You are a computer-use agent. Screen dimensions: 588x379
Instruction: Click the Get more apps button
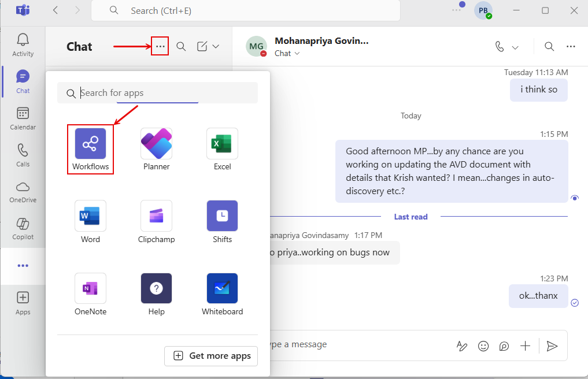(x=211, y=356)
